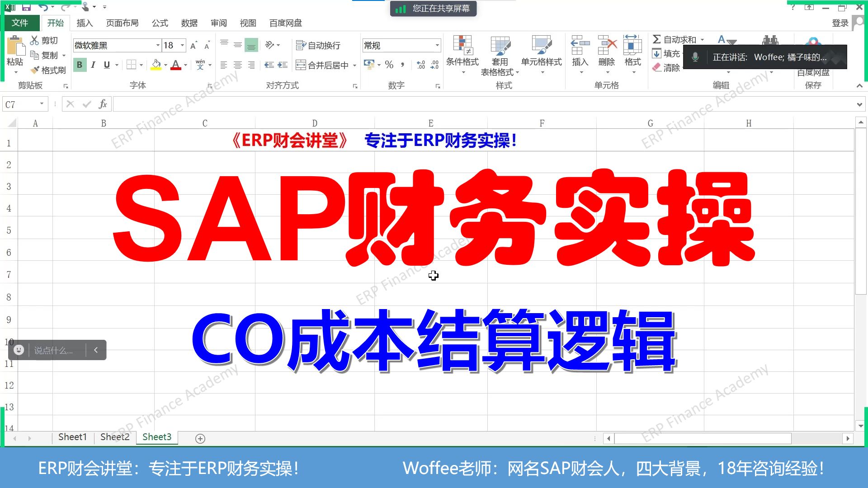Apply comma thousands separator style
Screen dimensions: 868x488
coord(402,65)
